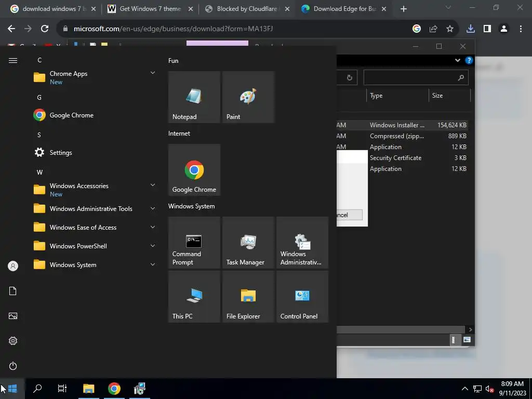This screenshot has height=399, width=532.
Task: Expand the Start menu hamburger navigation
Action: [13, 60]
